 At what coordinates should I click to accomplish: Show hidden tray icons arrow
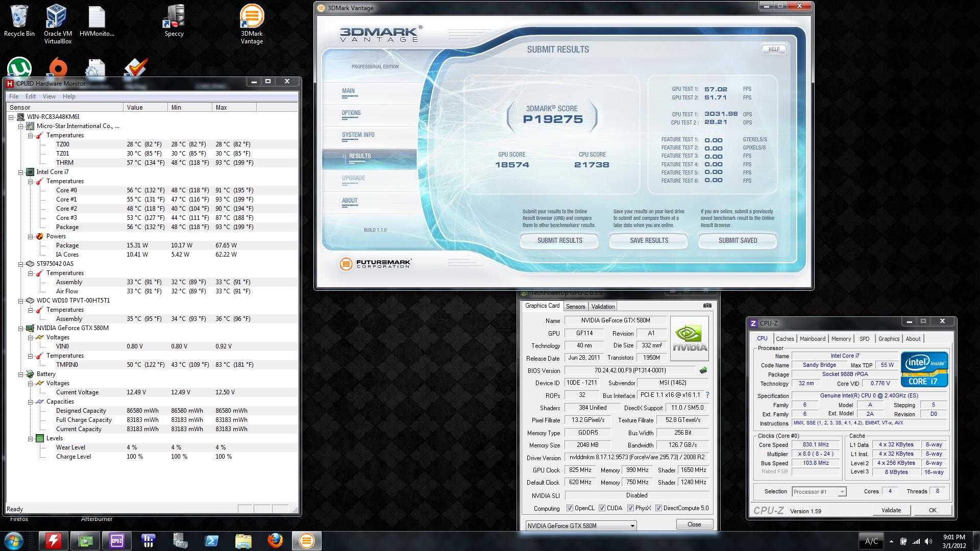click(x=892, y=541)
